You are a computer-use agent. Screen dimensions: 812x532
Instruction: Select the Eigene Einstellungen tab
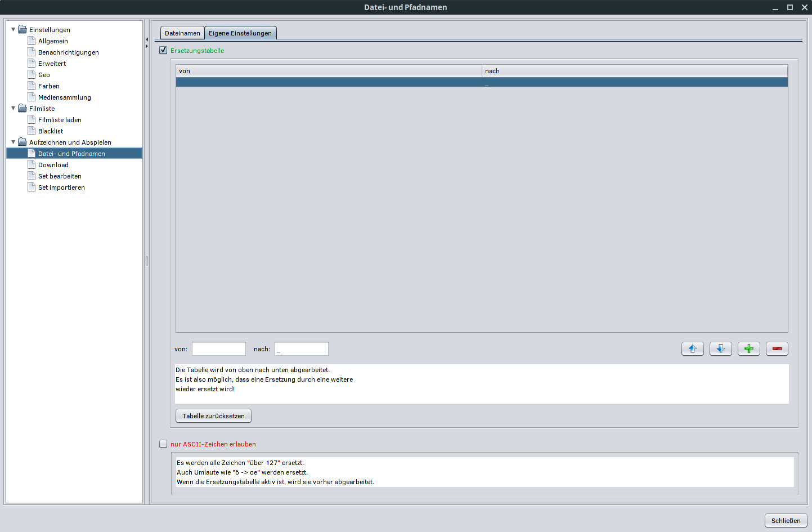pos(240,33)
